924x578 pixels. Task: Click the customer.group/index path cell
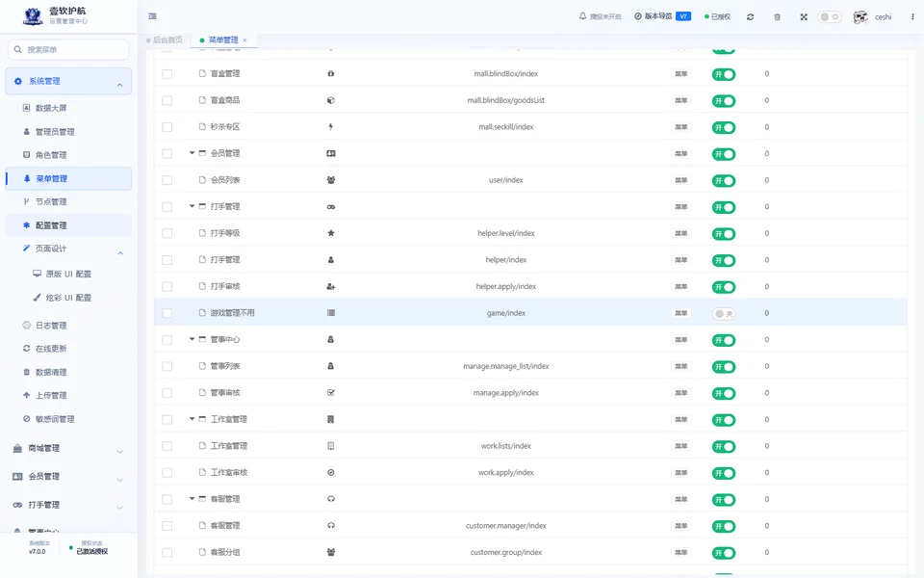505,553
